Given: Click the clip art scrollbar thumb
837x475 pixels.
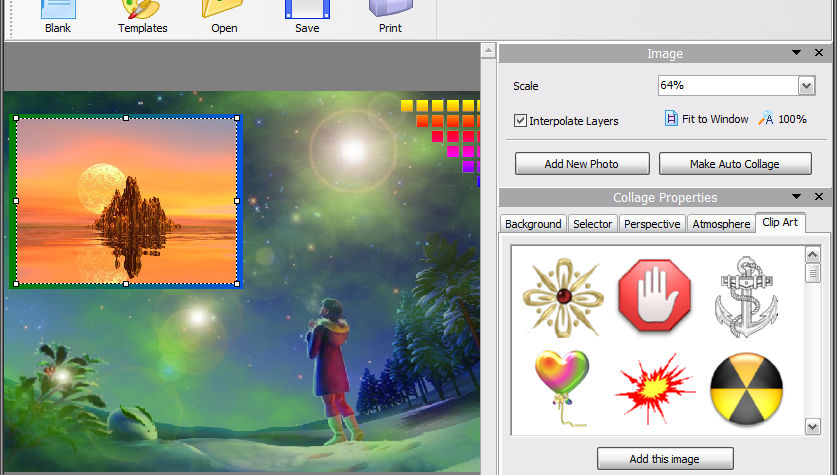Looking at the screenshot, I should pos(812,274).
